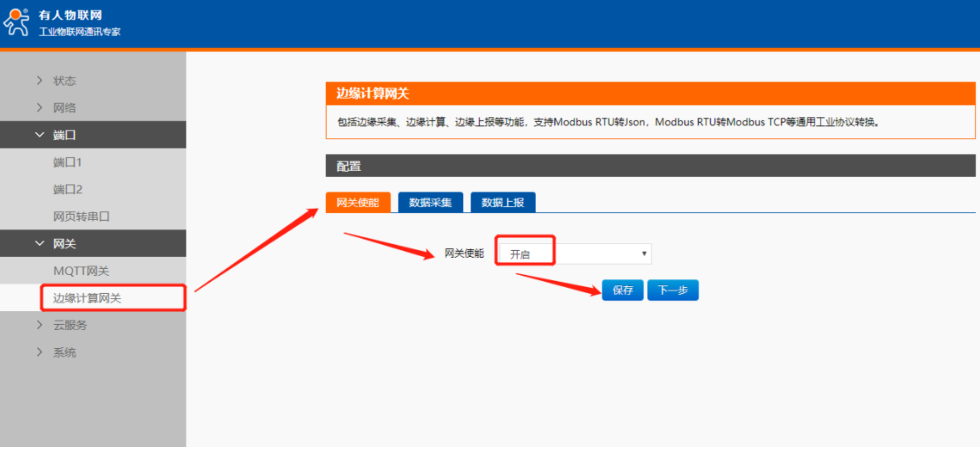Open the 网关使能 dropdown
Viewport: 980px width, 453px height.
tap(575, 254)
